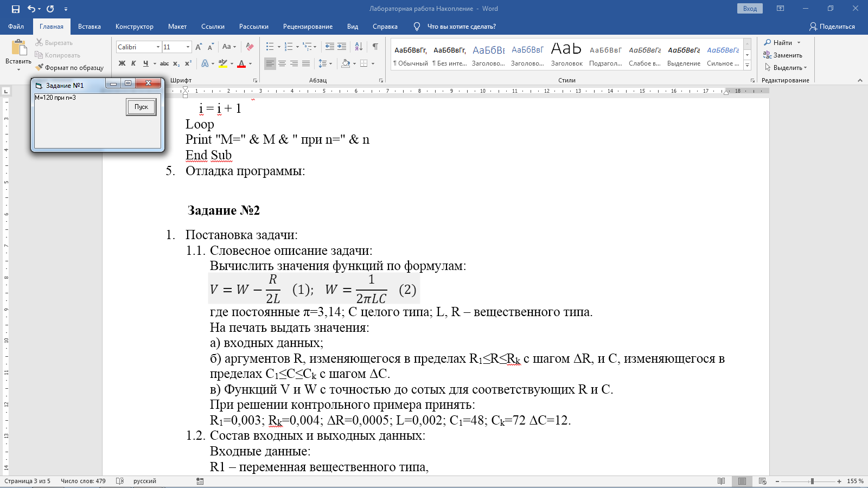Expand the styles gallery with the More arrow
Viewport: 868px width, 488px height.
[x=747, y=66]
